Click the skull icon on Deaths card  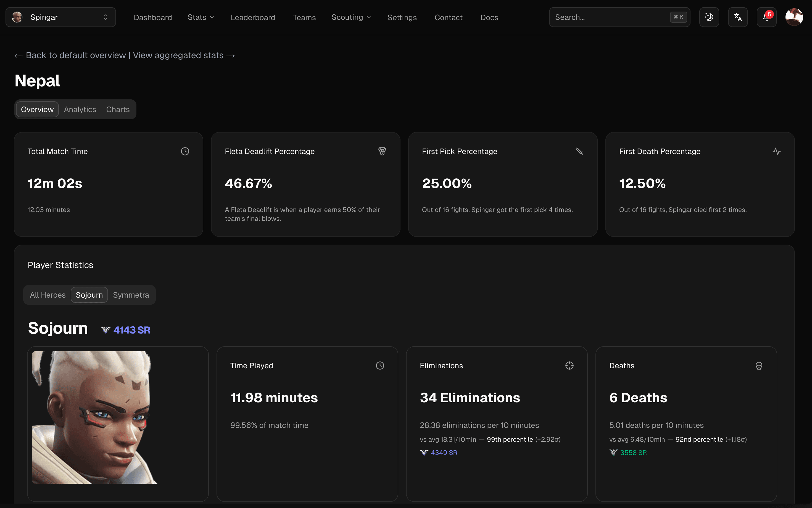tap(759, 366)
